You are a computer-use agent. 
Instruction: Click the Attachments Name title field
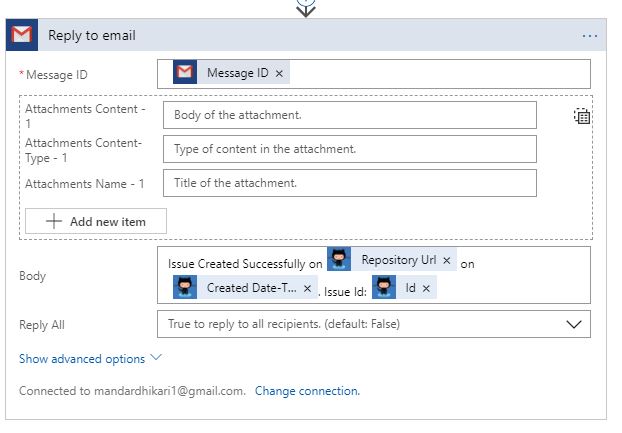pyautogui.click(x=350, y=183)
